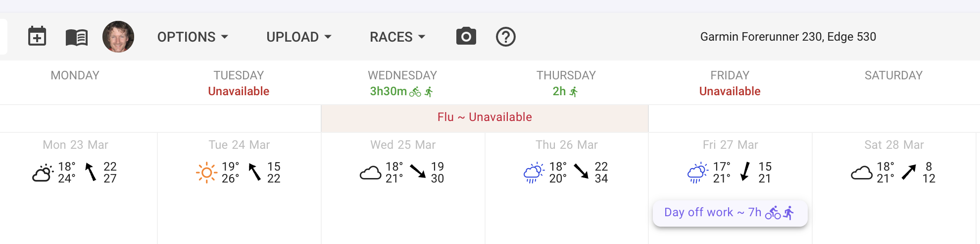Select the Flu ~ Unavailable event bar
The width and height of the screenshot is (980, 244).
(x=485, y=118)
